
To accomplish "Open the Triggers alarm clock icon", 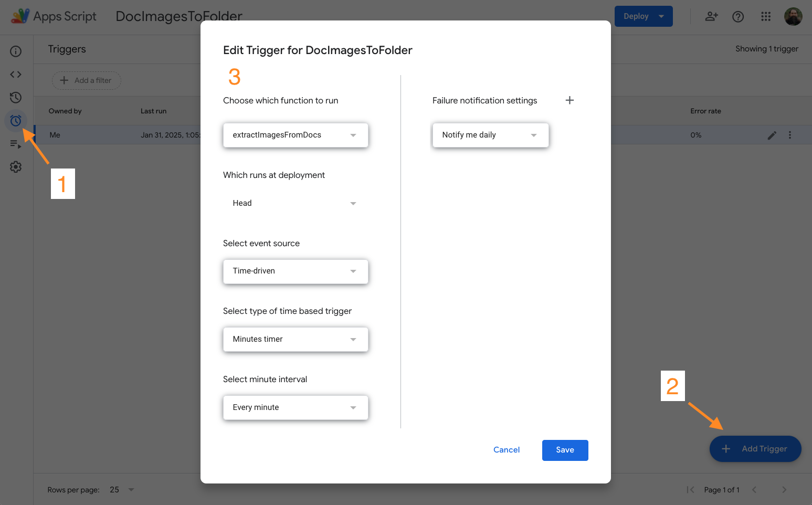I will (x=16, y=121).
